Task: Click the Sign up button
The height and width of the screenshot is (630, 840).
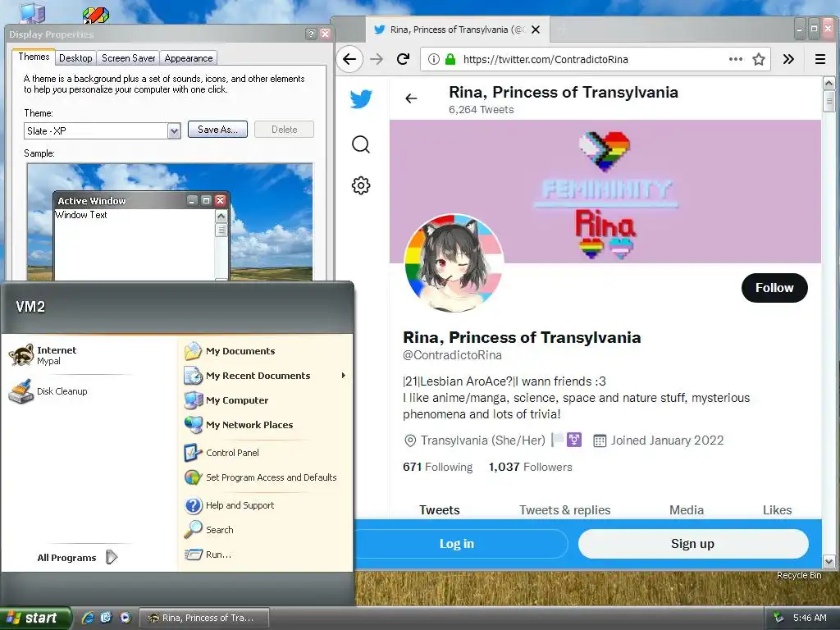Action: pyautogui.click(x=692, y=544)
